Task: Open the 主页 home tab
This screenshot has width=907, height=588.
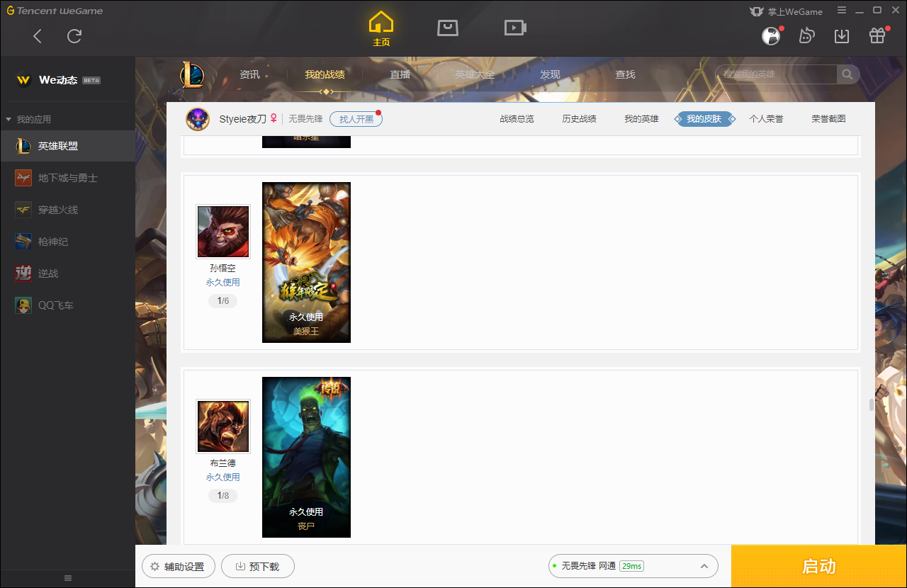Action: coord(381,29)
